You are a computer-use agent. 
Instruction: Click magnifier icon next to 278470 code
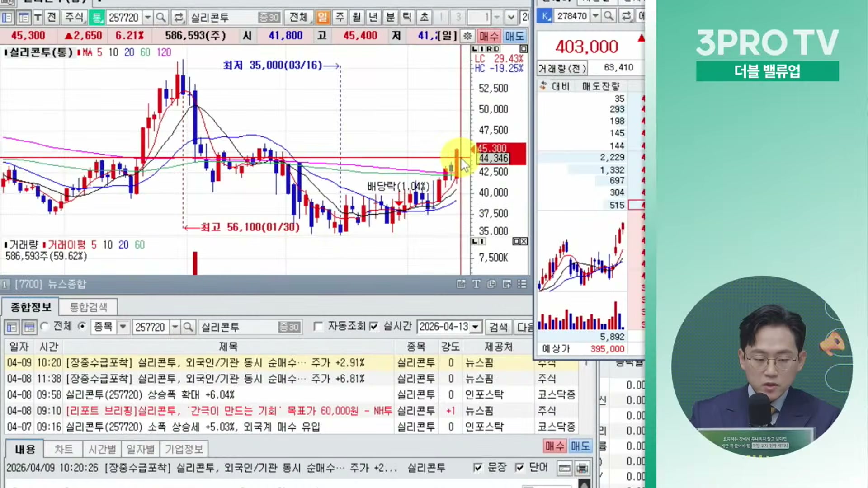tap(609, 16)
